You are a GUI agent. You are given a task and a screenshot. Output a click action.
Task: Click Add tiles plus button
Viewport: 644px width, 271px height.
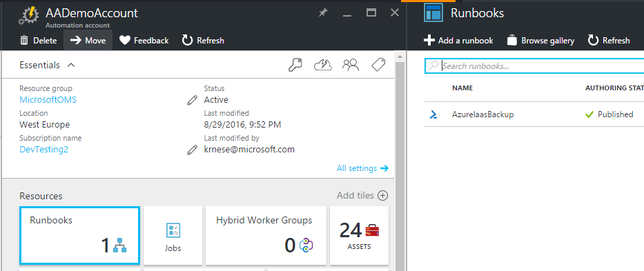[x=382, y=195]
